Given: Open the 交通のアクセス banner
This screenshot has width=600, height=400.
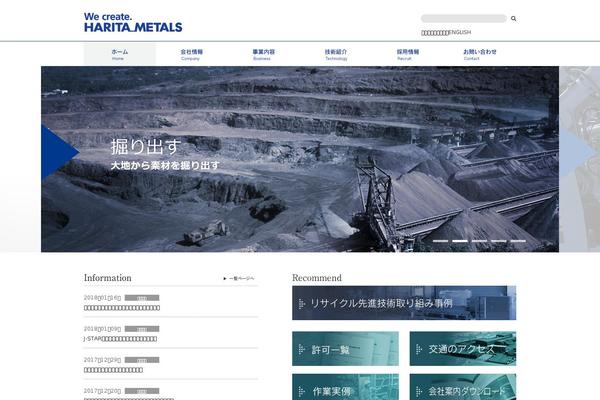Looking at the screenshot, I should pos(463,349).
